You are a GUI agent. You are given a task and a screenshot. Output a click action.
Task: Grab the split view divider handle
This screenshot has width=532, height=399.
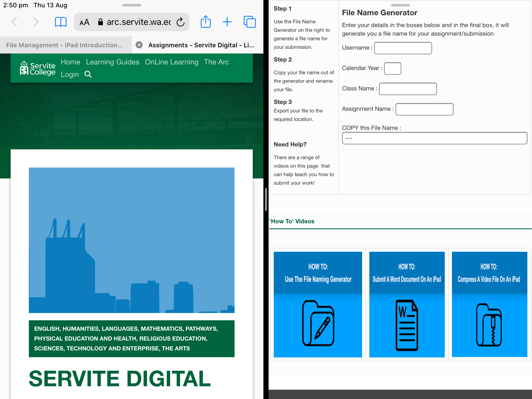[266, 199]
